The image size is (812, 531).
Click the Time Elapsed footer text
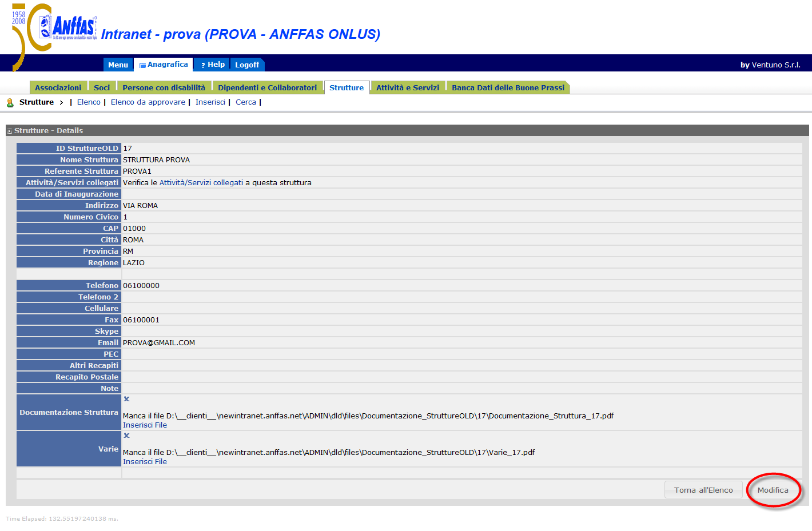click(62, 519)
